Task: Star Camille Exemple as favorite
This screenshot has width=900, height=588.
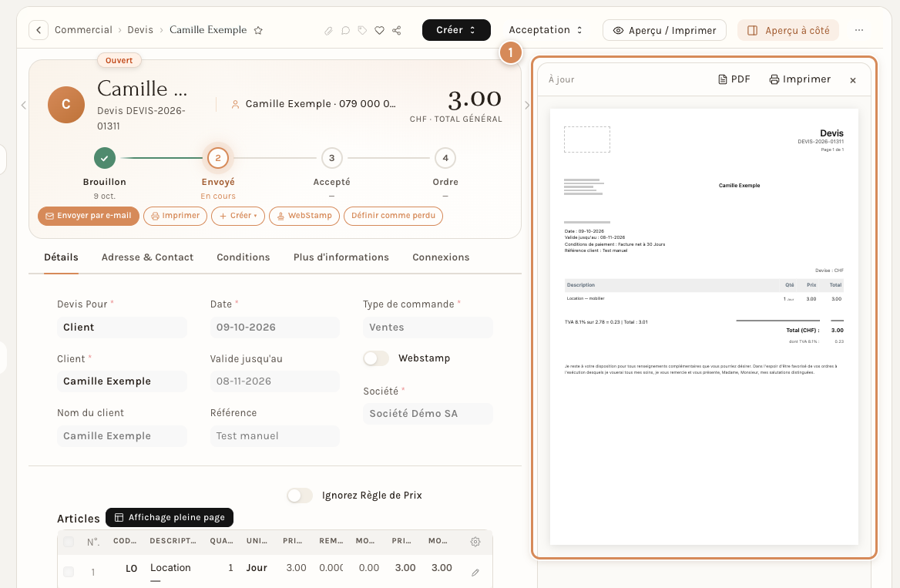Action: [258, 30]
